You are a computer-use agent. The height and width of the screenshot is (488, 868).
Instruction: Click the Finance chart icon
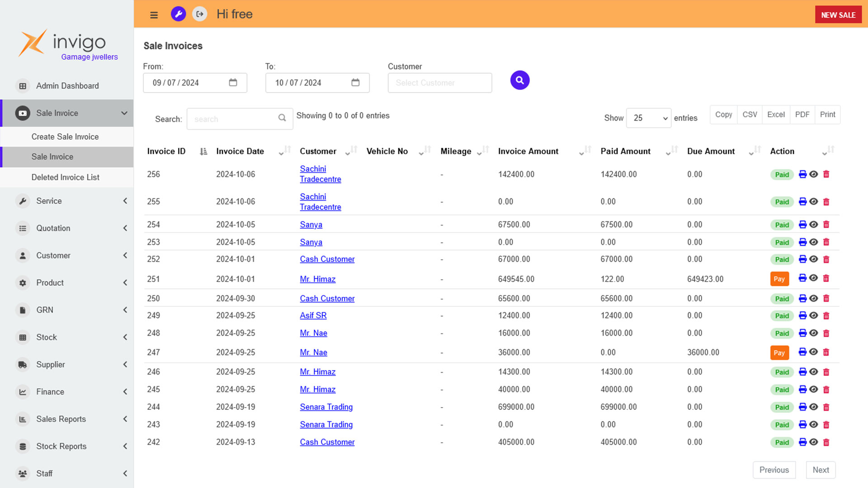pyautogui.click(x=23, y=392)
